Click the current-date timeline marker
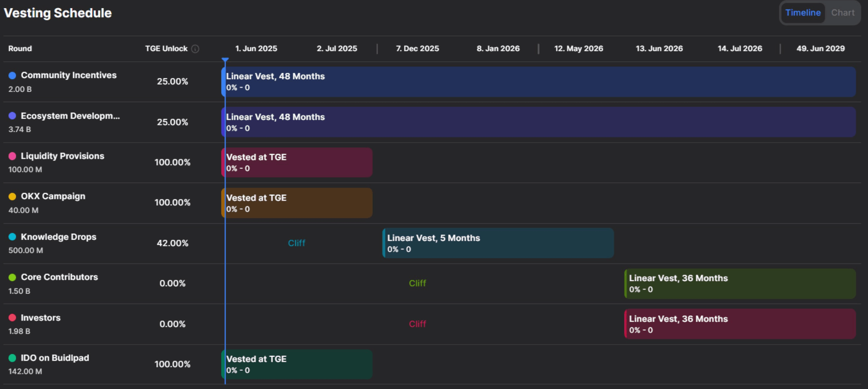The image size is (868, 389). tap(225, 60)
